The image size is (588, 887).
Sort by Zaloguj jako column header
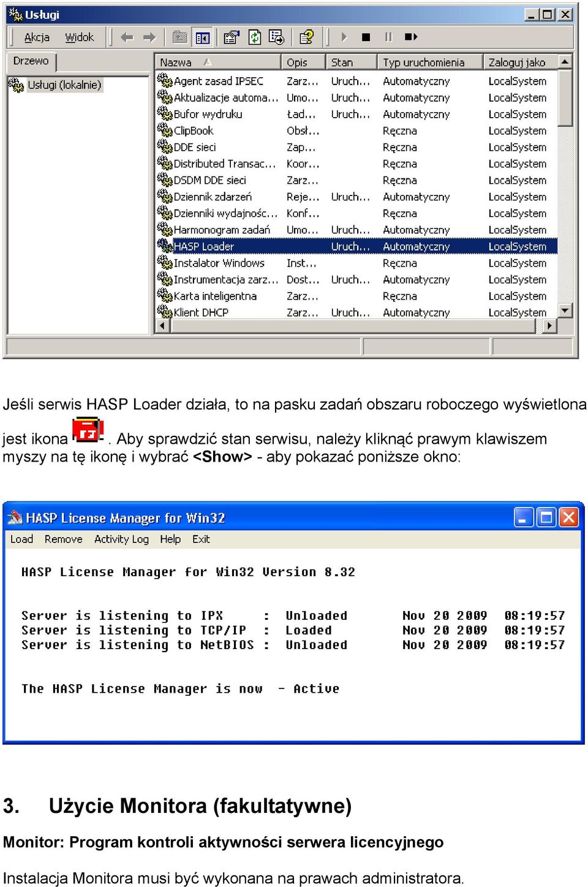click(520, 62)
